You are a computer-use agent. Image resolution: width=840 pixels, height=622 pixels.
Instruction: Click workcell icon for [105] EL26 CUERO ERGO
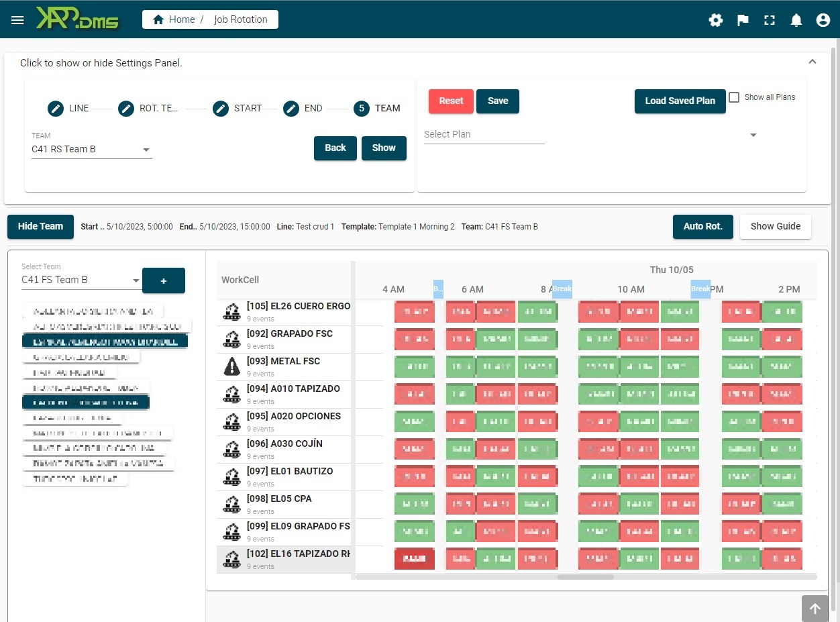[x=232, y=312]
